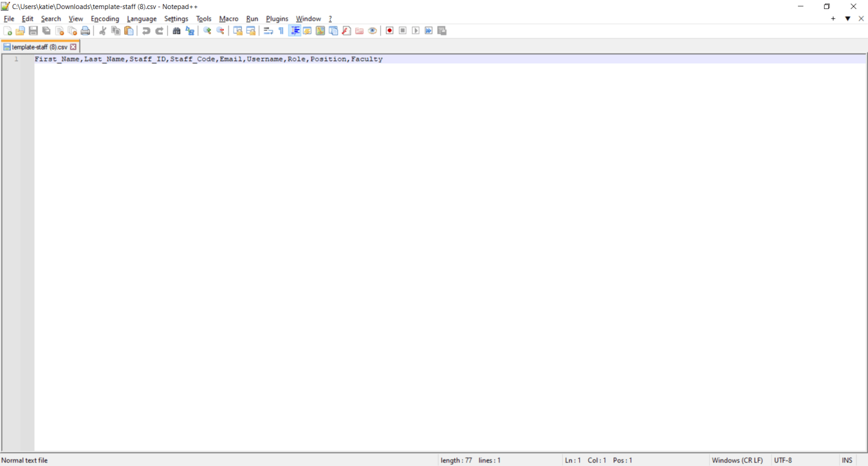
Task: Toggle Show All Characters paragraph icon
Action: click(280, 30)
